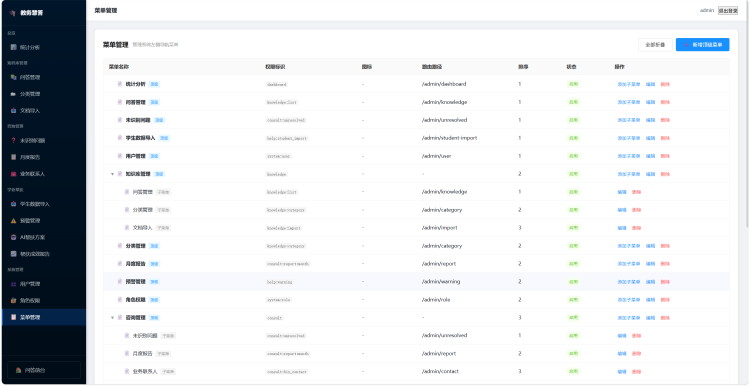Click the red question mark icon for 未识别问题
750x386 pixels.
click(13, 140)
